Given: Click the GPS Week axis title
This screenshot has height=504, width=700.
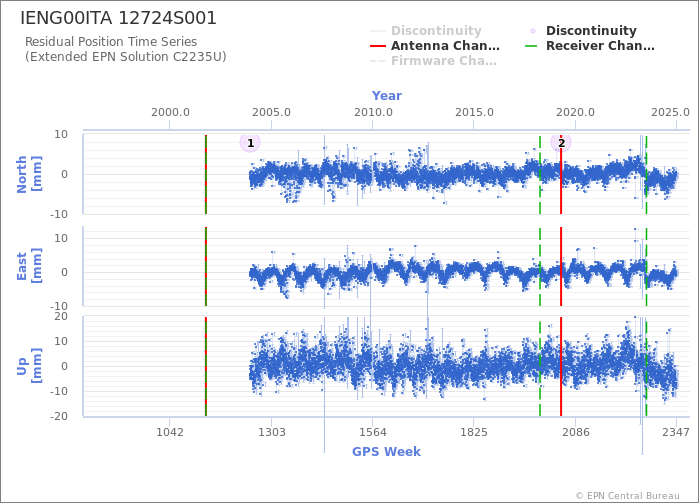Looking at the screenshot, I should click(x=386, y=452).
